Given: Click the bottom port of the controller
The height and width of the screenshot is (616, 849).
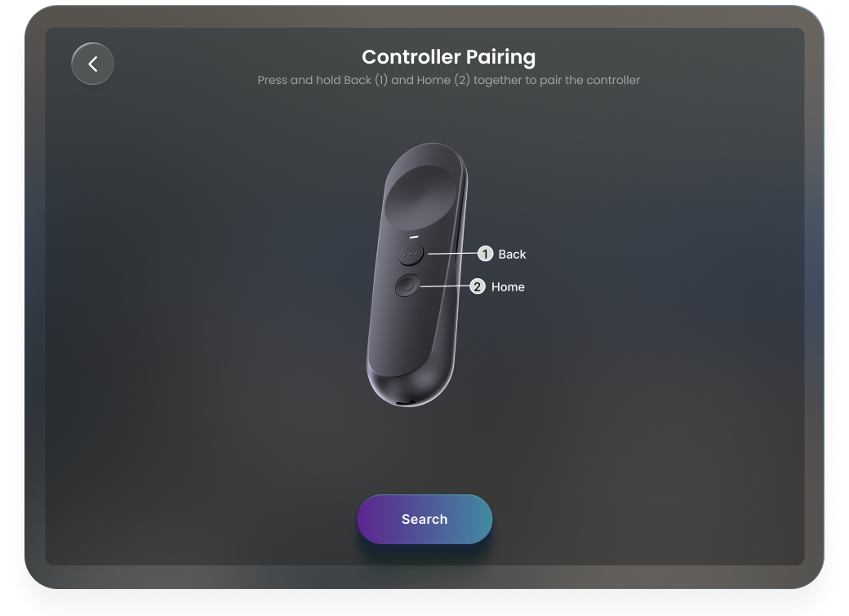Looking at the screenshot, I should point(405,402).
